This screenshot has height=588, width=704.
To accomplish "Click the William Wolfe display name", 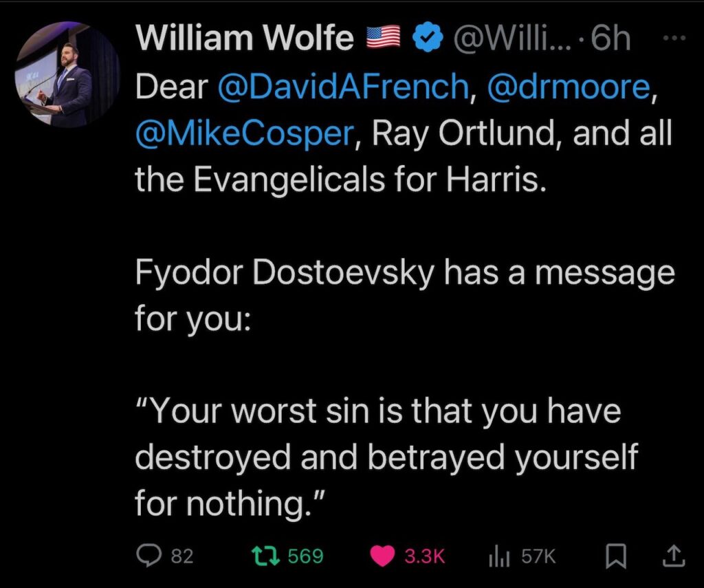I will (245, 39).
